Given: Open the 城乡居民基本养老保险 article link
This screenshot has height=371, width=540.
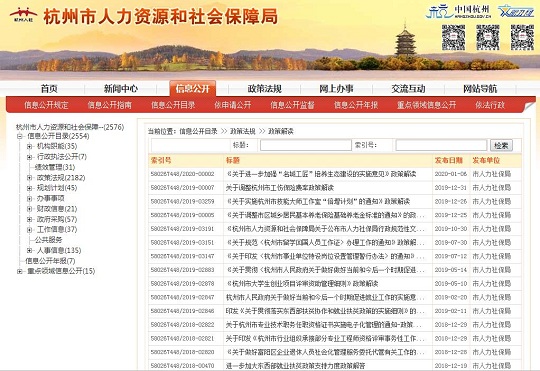Looking at the screenshot, I should [x=325, y=215].
